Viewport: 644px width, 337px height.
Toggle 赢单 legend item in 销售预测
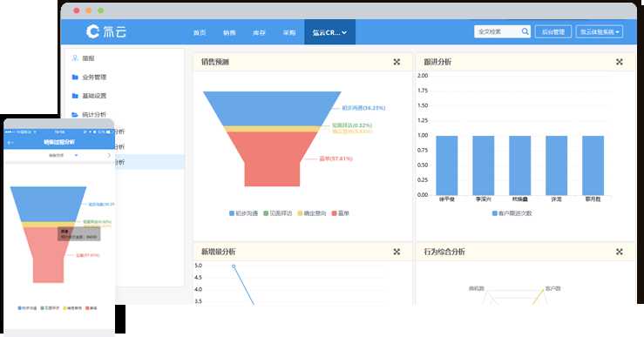[x=341, y=213]
